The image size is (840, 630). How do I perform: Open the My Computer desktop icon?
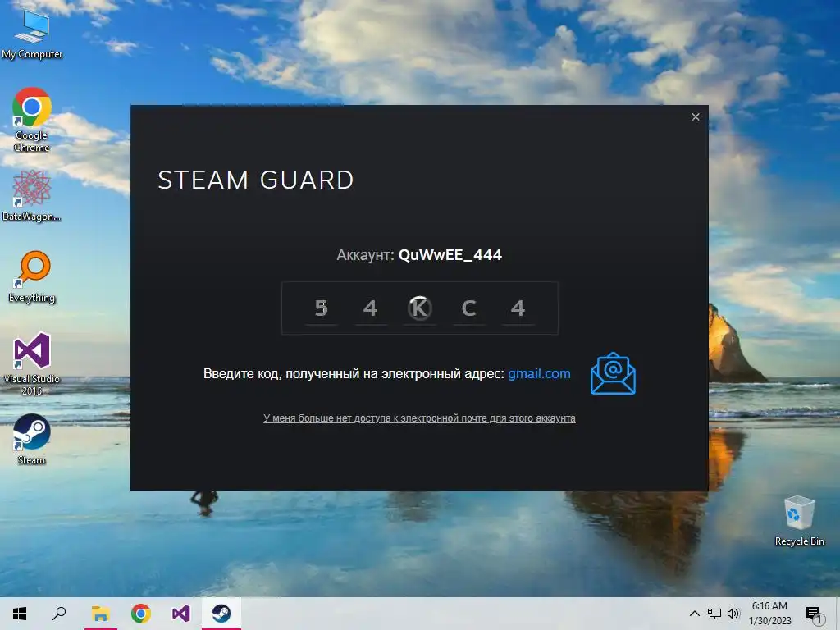[x=32, y=33]
